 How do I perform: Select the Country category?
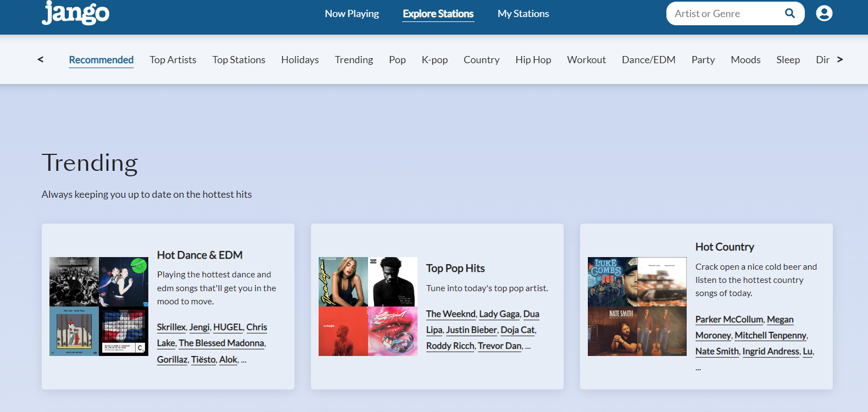pyautogui.click(x=482, y=60)
